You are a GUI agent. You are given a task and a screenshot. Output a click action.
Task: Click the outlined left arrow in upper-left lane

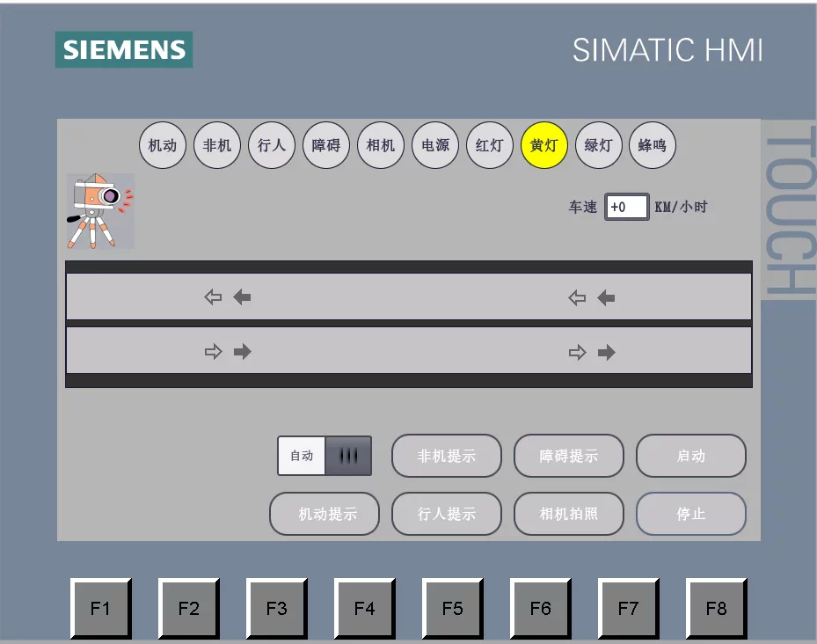(x=213, y=297)
